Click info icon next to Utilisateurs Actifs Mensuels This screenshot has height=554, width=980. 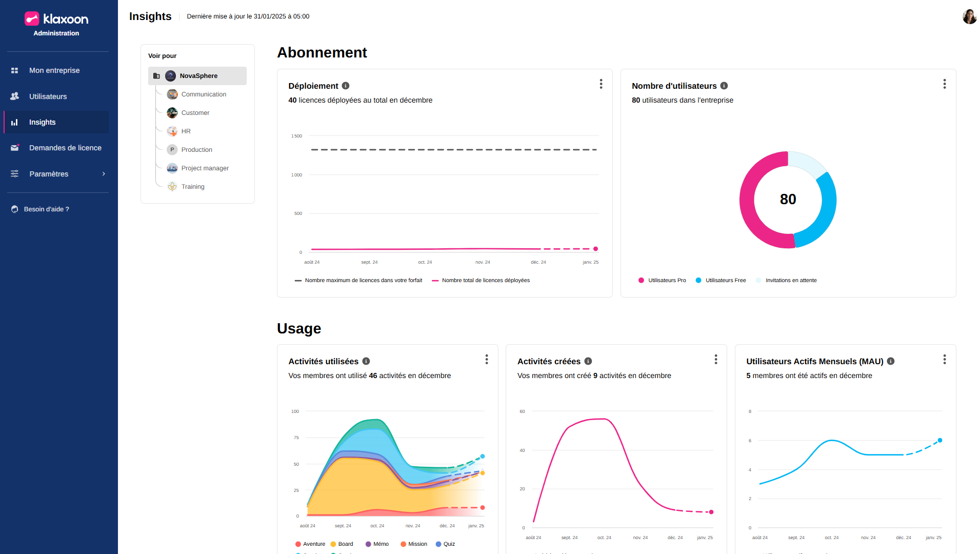[891, 361]
